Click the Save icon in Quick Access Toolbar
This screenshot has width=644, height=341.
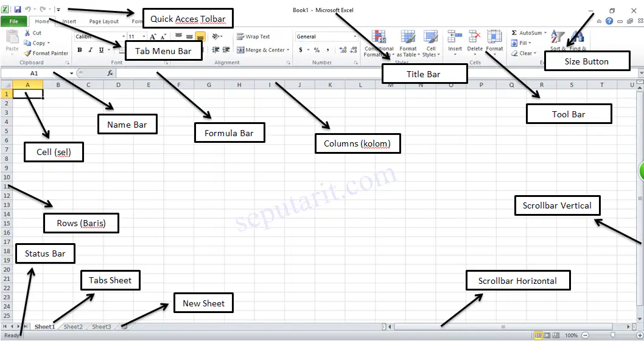tap(18, 9)
